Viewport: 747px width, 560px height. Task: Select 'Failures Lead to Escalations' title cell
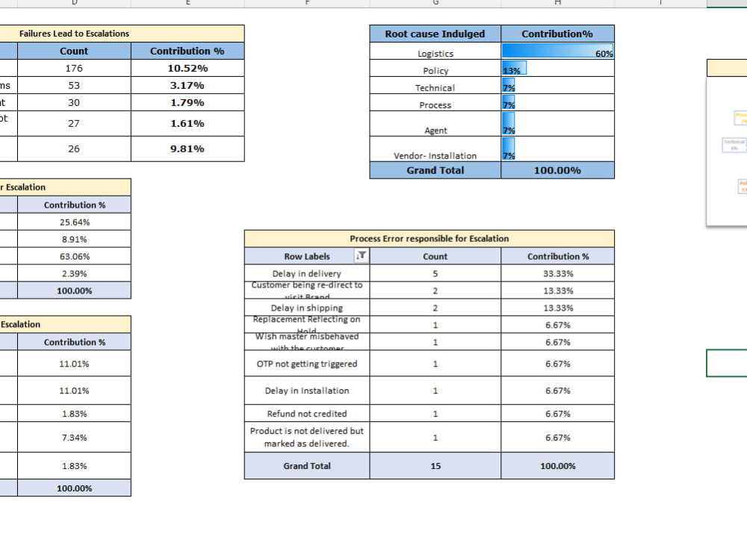122,34
